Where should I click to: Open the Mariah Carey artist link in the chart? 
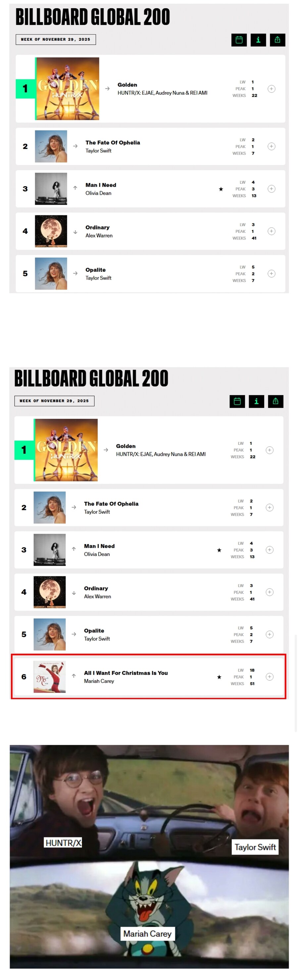pos(99,681)
